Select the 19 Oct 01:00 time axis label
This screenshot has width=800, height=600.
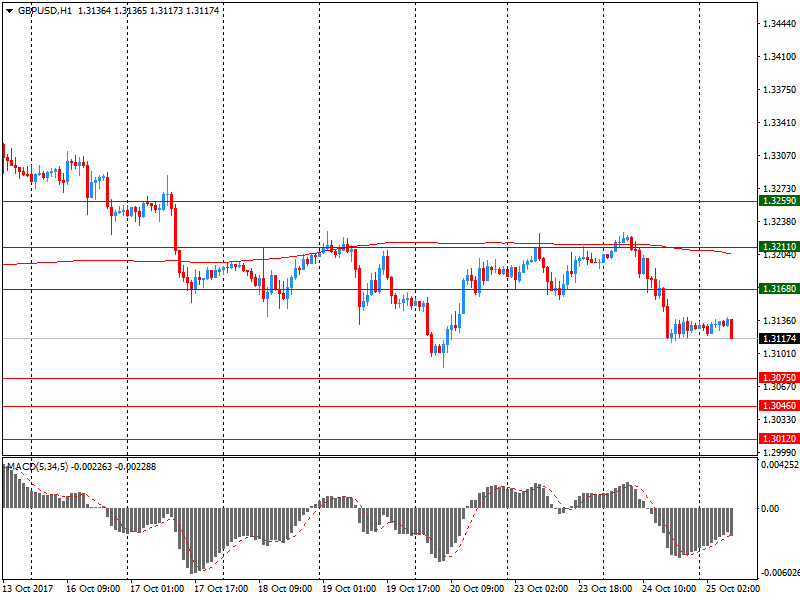(x=349, y=589)
